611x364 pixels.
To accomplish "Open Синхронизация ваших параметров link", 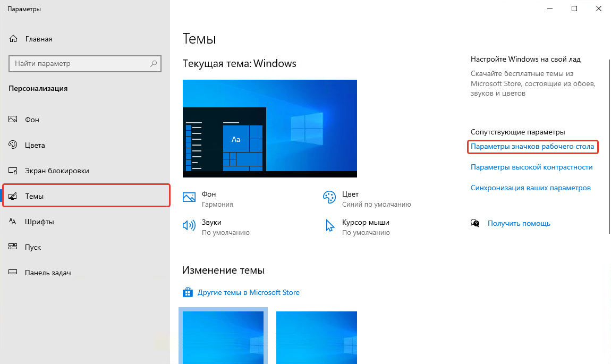I will click(530, 188).
